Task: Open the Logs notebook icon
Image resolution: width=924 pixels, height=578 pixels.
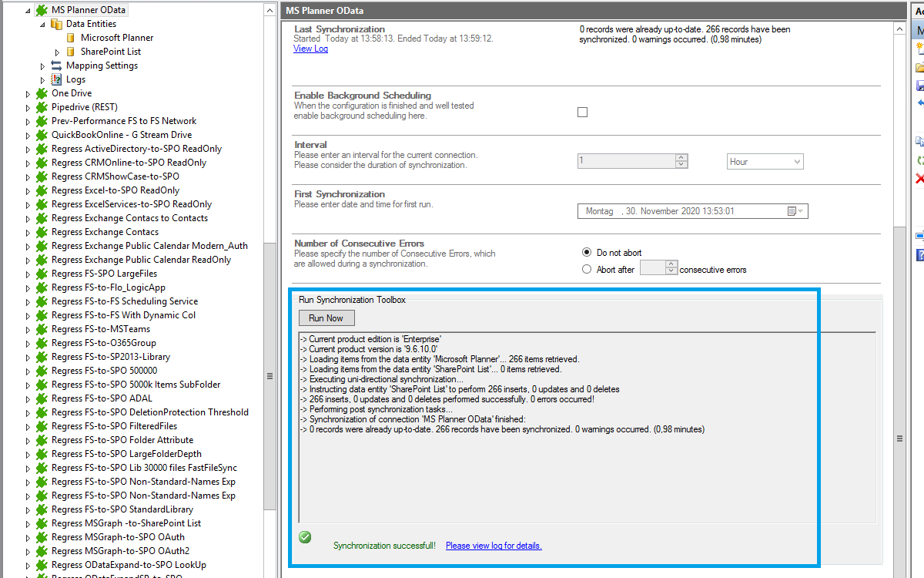Action: coord(56,79)
